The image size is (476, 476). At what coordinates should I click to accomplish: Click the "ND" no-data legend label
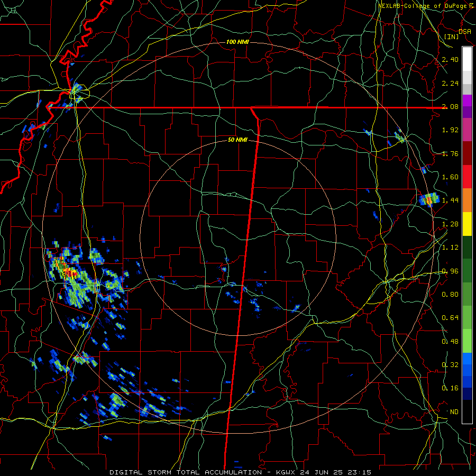pyautogui.click(x=454, y=412)
